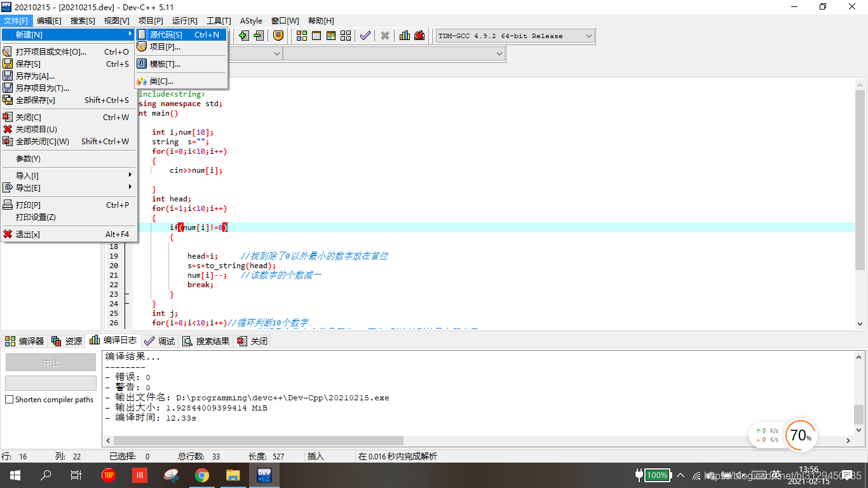Toggle Shorten compiler paths checkbox
The width and height of the screenshot is (868, 488).
[x=9, y=400]
